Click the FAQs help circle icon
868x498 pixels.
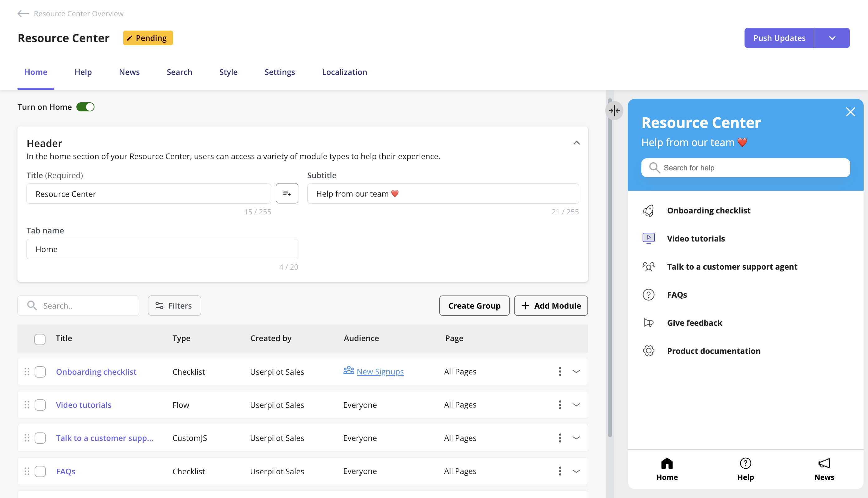pos(649,295)
